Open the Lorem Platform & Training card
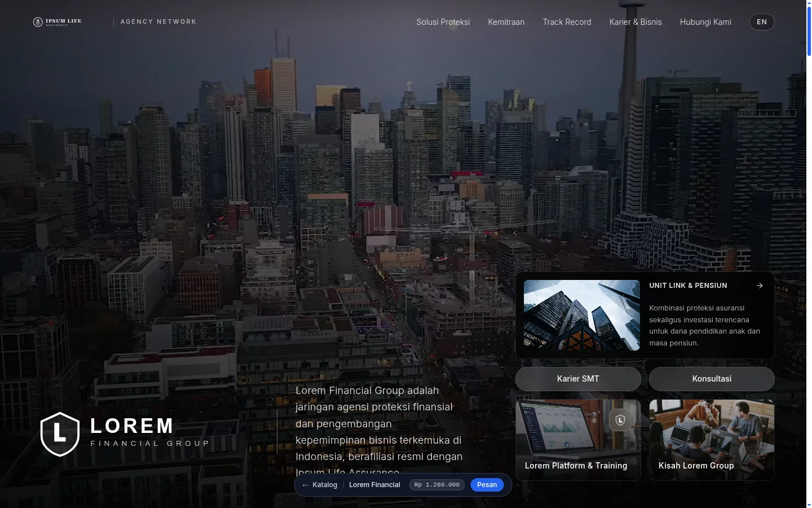 [578, 440]
